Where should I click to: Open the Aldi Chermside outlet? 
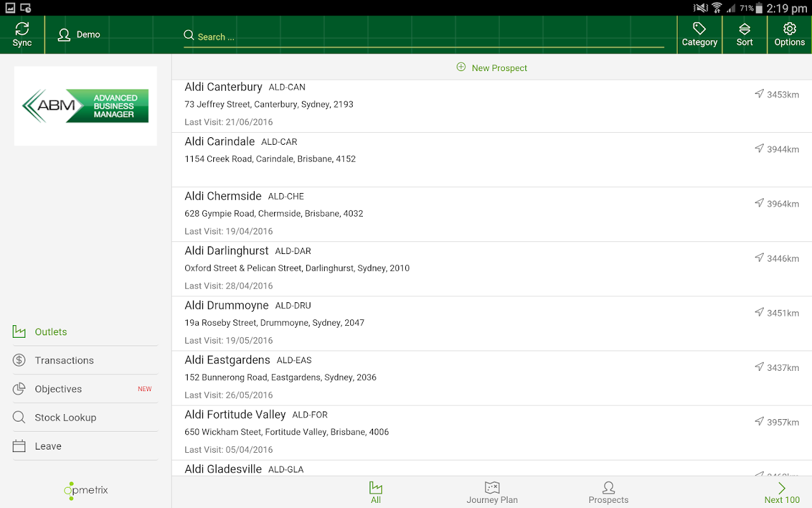pos(492,215)
